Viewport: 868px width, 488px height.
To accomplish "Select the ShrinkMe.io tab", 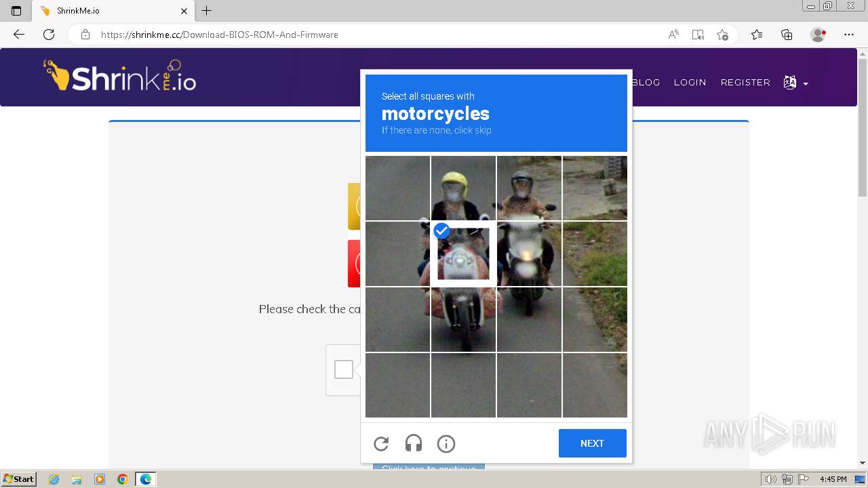I will click(x=113, y=11).
